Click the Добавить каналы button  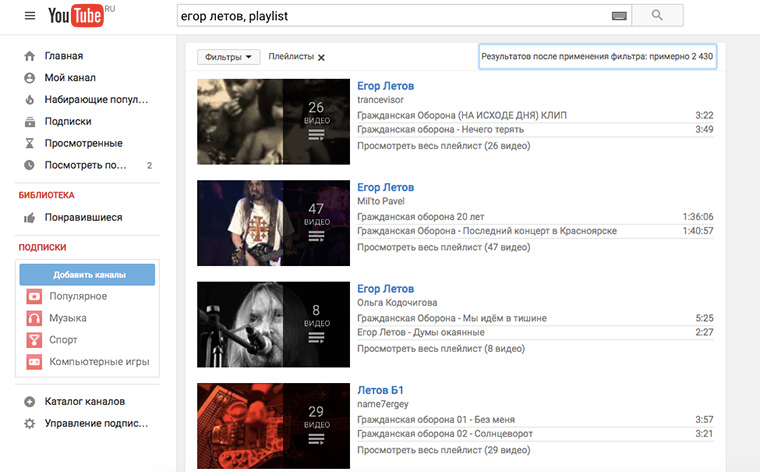(x=87, y=275)
